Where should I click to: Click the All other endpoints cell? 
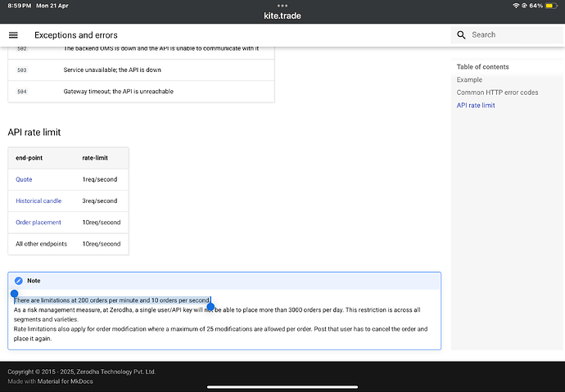42,244
